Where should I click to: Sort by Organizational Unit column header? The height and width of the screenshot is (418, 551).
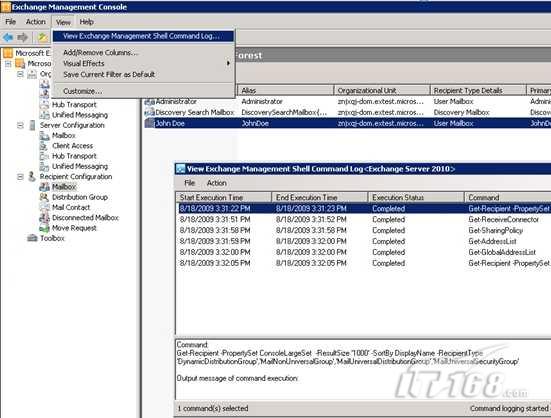coord(382,91)
